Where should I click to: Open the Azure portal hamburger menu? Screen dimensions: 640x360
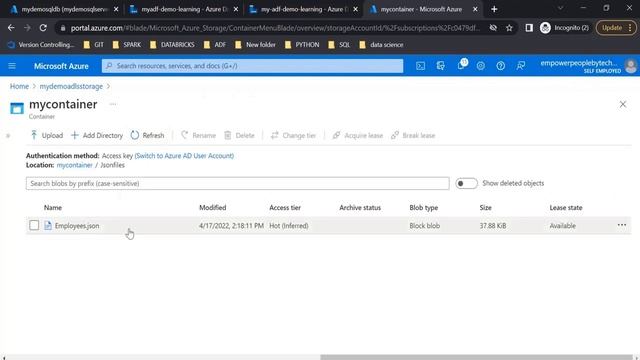(12, 66)
